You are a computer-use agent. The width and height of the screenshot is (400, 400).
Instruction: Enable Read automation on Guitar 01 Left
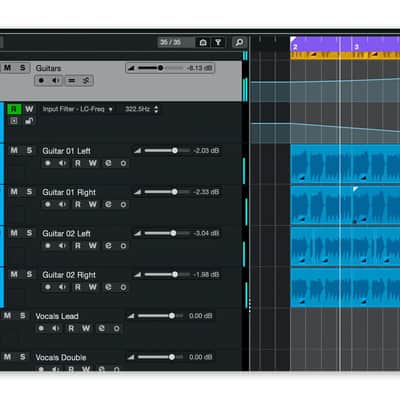point(78,163)
